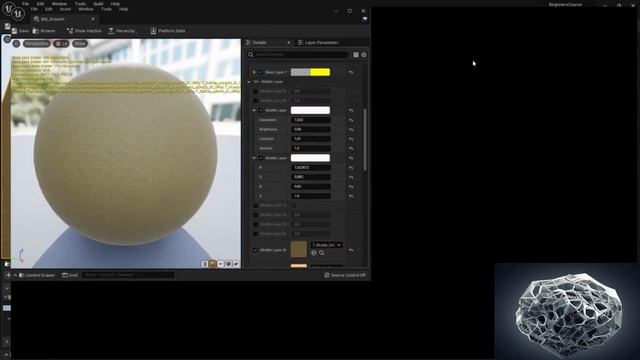Select the sphere preview mesh icon
This screenshot has width=640, height=360.
tap(213, 264)
